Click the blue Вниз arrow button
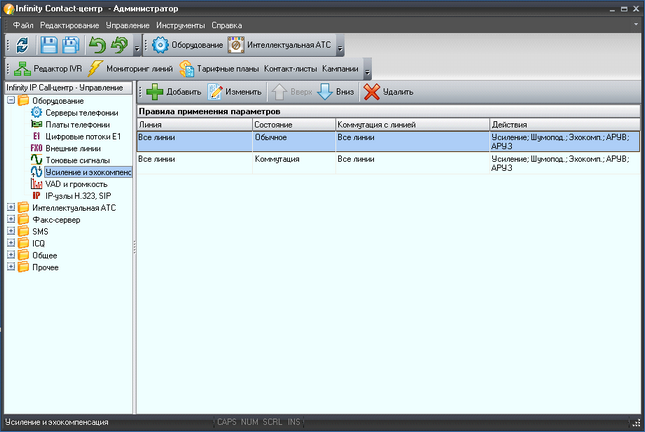 click(x=336, y=92)
